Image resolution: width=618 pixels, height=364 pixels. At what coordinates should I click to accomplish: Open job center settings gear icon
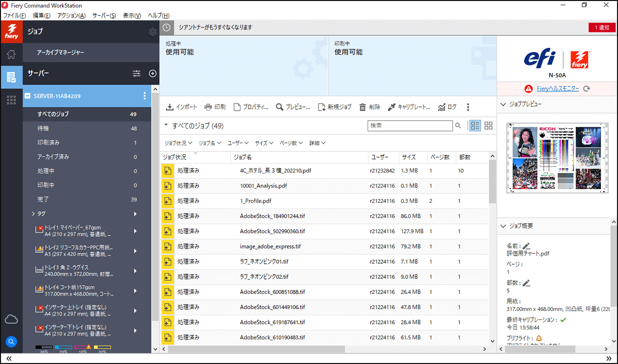(x=153, y=32)
